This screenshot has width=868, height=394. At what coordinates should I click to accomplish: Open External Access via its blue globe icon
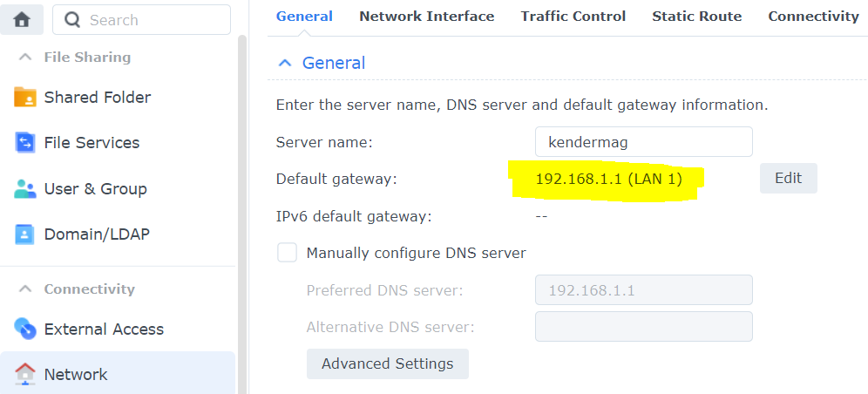coord(25,329)
